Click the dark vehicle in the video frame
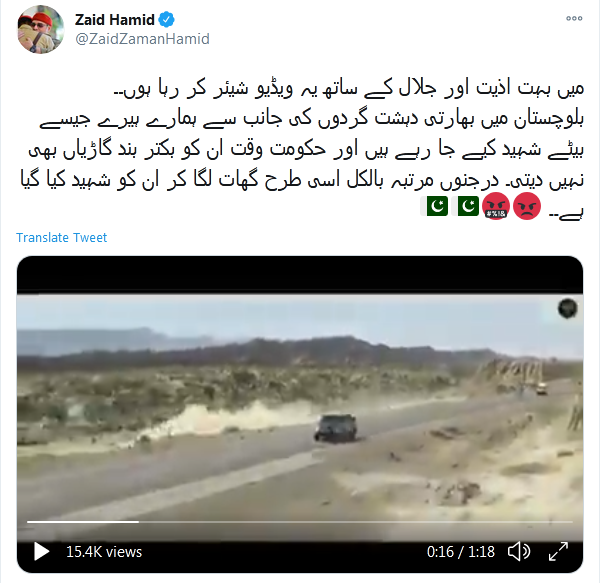Viewport: 600px width, 583px height. (336, 428)
